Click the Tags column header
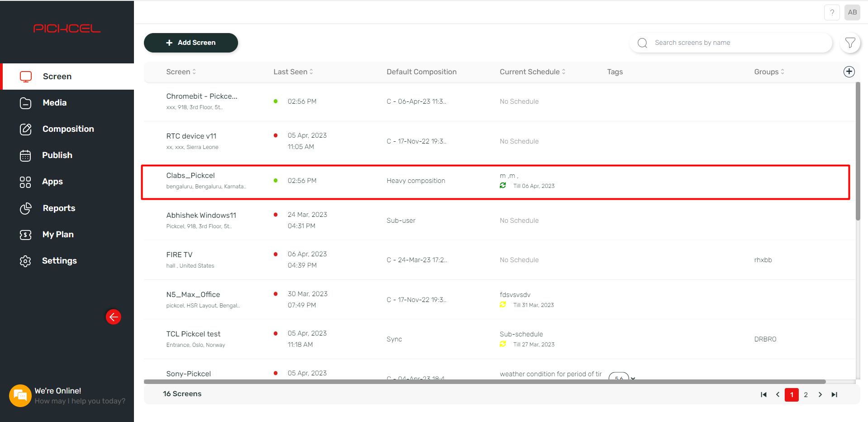This screenshot has height=422, width=868. click(615, 72)
